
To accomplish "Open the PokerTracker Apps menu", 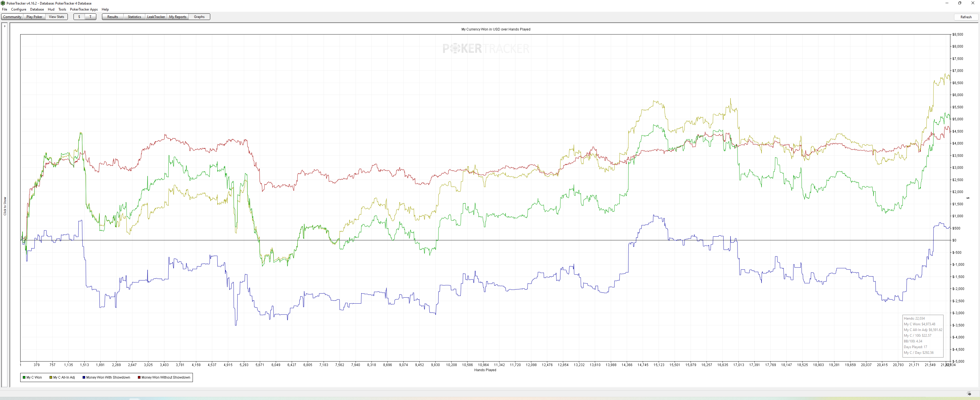I will pos(84,9).
